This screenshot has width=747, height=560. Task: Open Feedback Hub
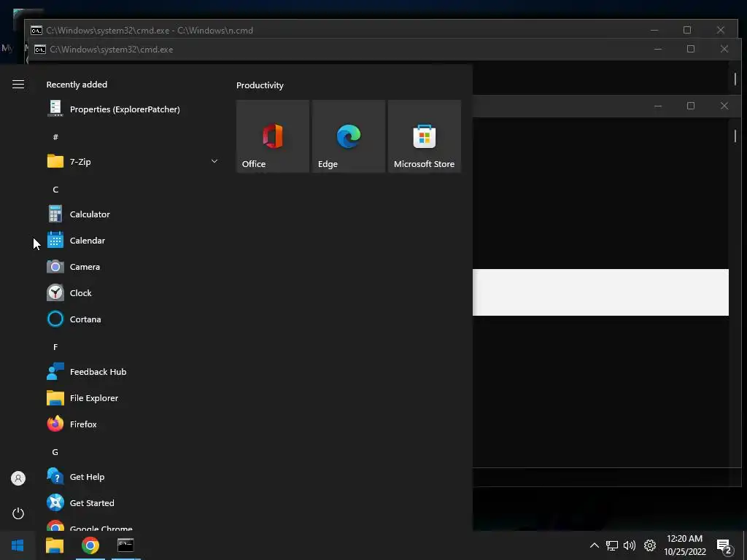[x=133, y=372]
